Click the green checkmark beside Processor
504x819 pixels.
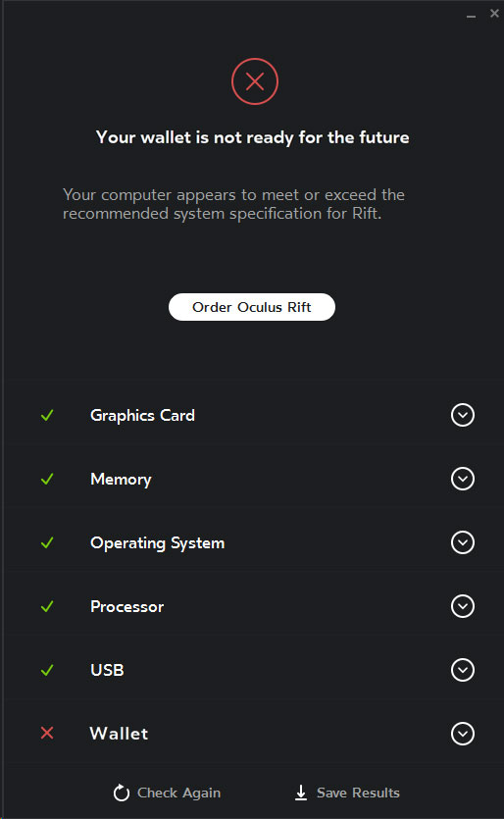[x=47, y=606]
